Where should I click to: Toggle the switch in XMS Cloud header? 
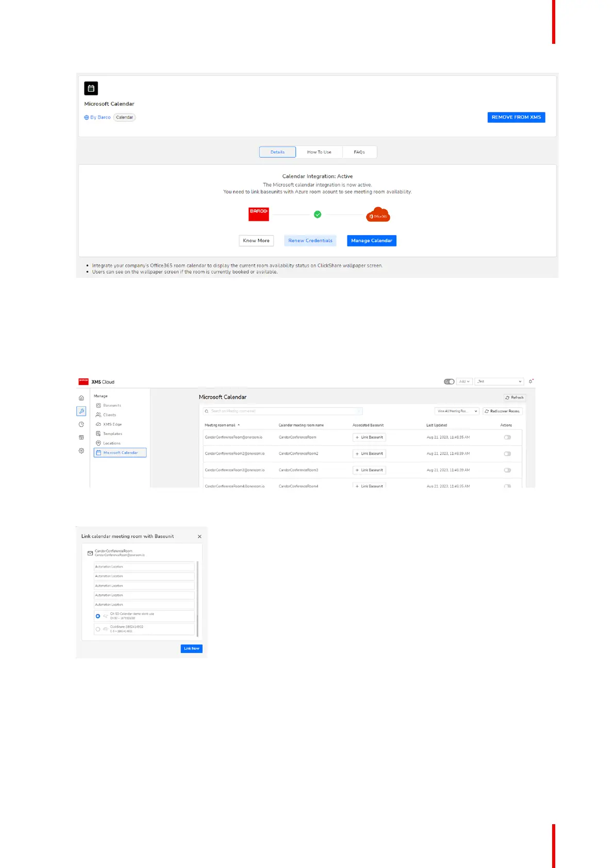pyautogui.click(x=449, y=381)
